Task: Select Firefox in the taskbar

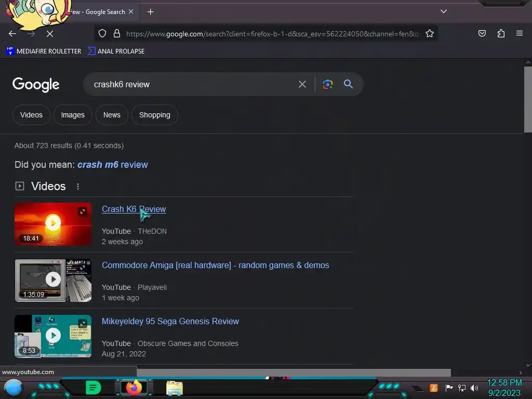Action: (134, 388)
